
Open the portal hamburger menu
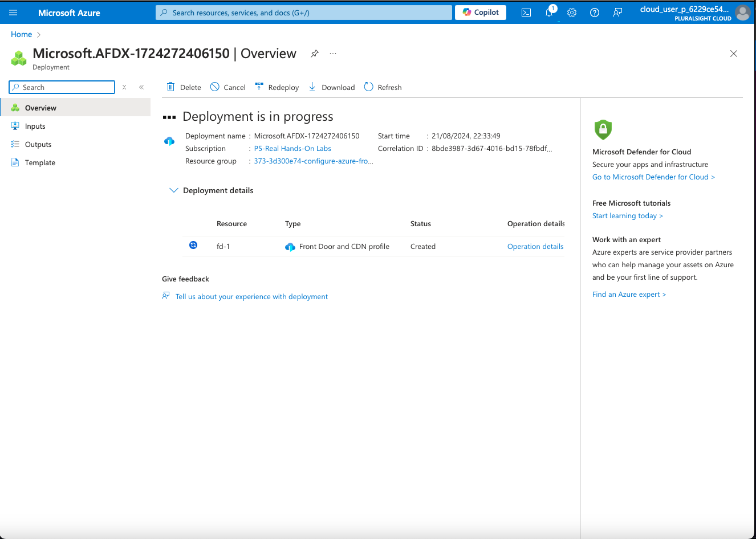click(13, 13)
